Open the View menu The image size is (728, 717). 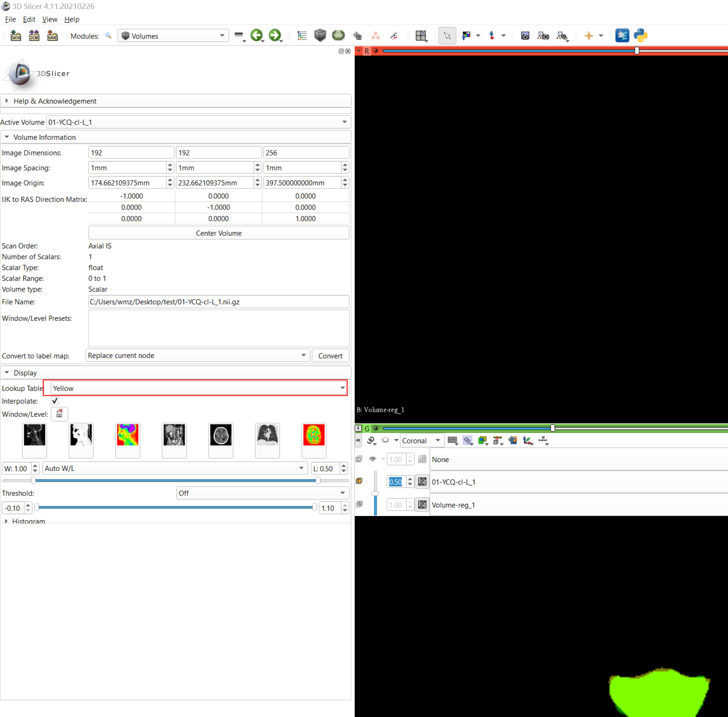49,19
